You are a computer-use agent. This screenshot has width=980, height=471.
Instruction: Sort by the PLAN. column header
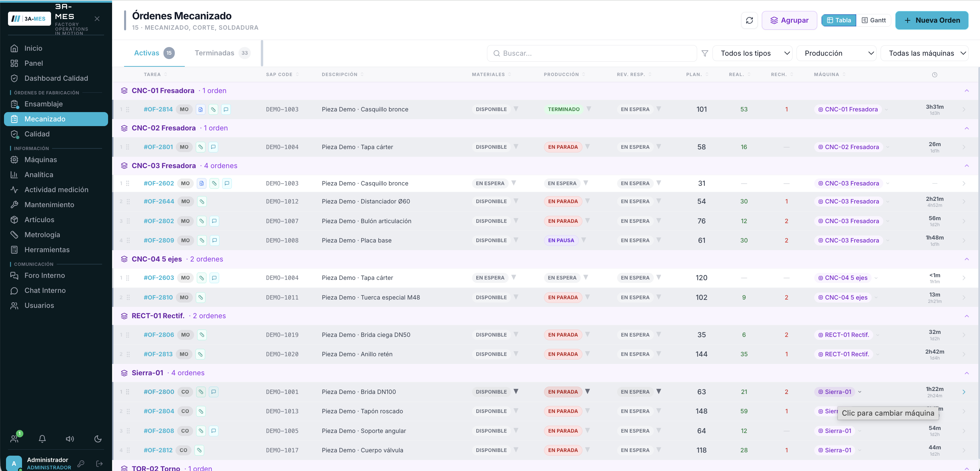[x=697, y=75]
